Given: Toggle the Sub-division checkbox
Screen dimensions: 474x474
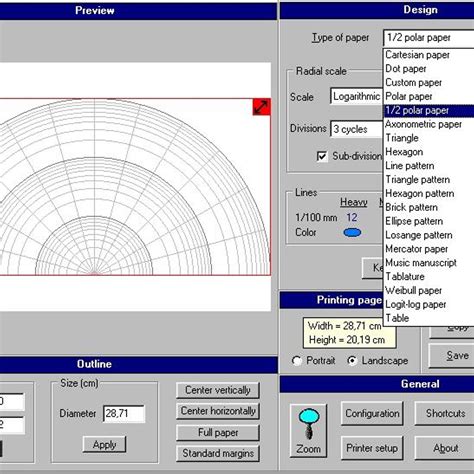Looking at the screenshot, I should point(322,156).
